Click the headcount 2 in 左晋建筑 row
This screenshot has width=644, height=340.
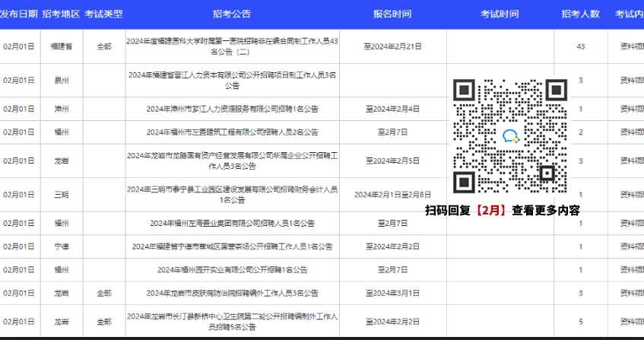[580, 132]
